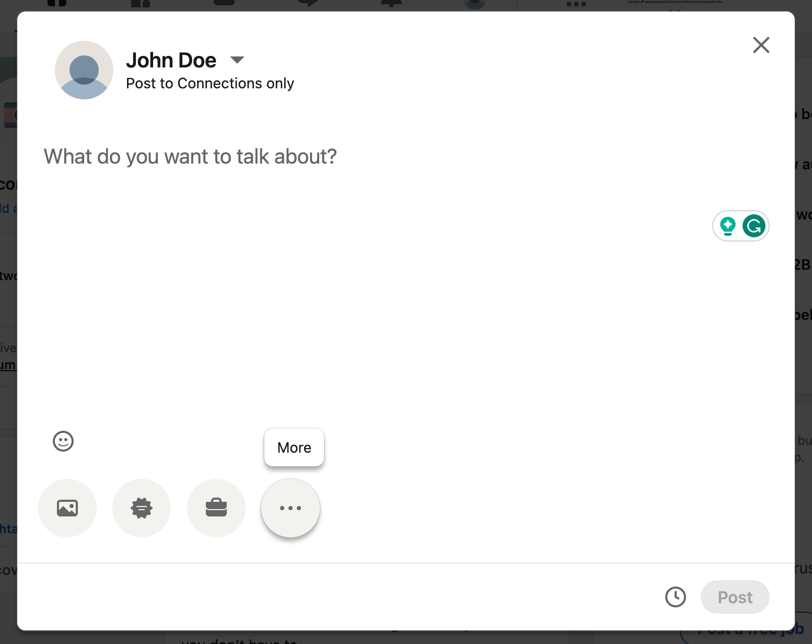
Task: Click the Grammarly green G icon
Action: 754,226
